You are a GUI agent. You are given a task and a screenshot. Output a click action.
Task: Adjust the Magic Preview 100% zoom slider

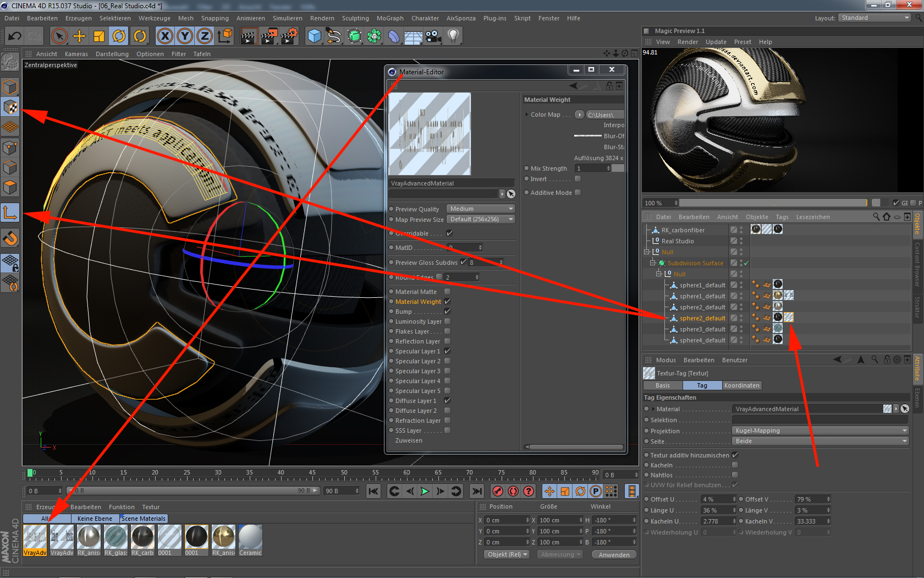(x=772, y=203)
